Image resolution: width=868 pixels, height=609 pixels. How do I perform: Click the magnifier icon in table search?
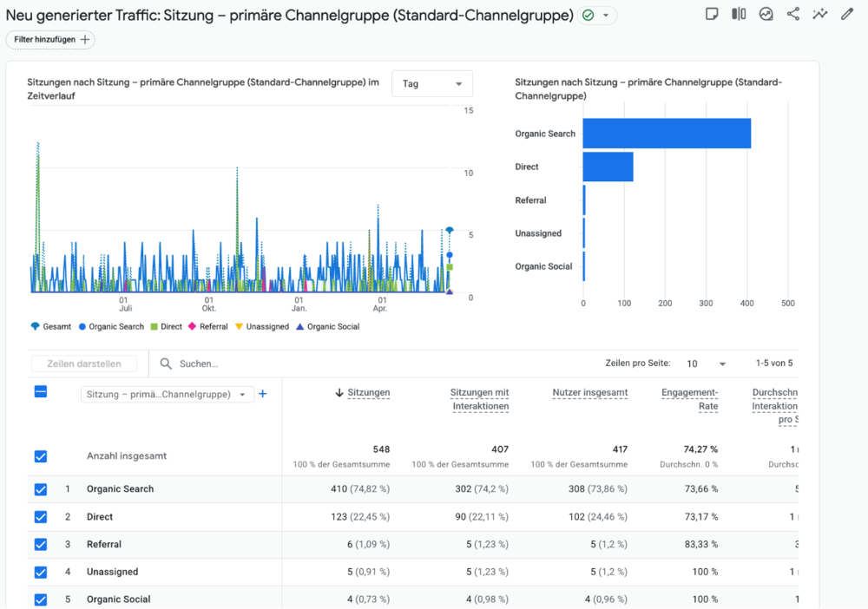pyautogui.click(x=166, y=363)
